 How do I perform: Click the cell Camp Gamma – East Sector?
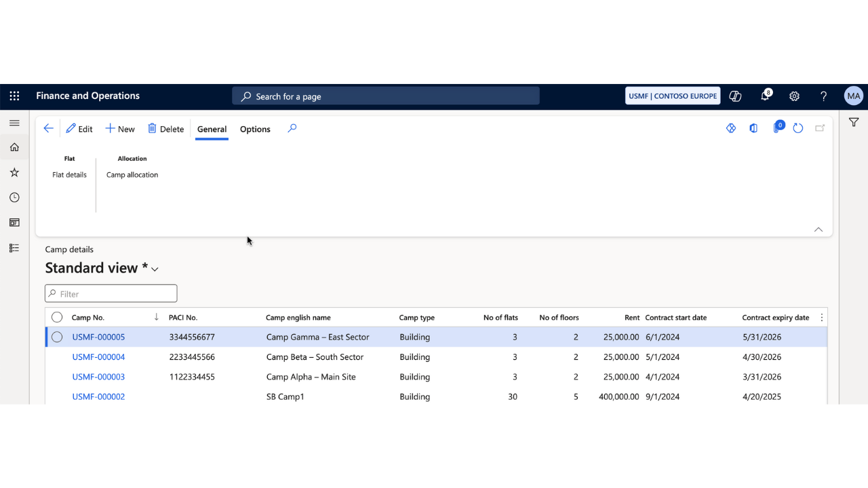pyautogui.click(x=317, y=337)
